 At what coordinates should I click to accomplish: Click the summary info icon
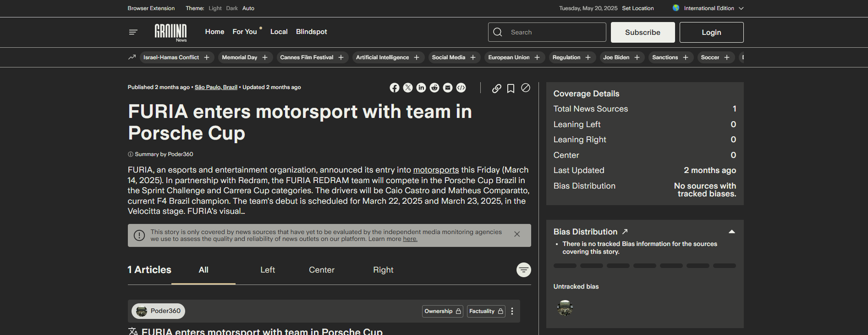pyautogui.click(x=130, y=154)
